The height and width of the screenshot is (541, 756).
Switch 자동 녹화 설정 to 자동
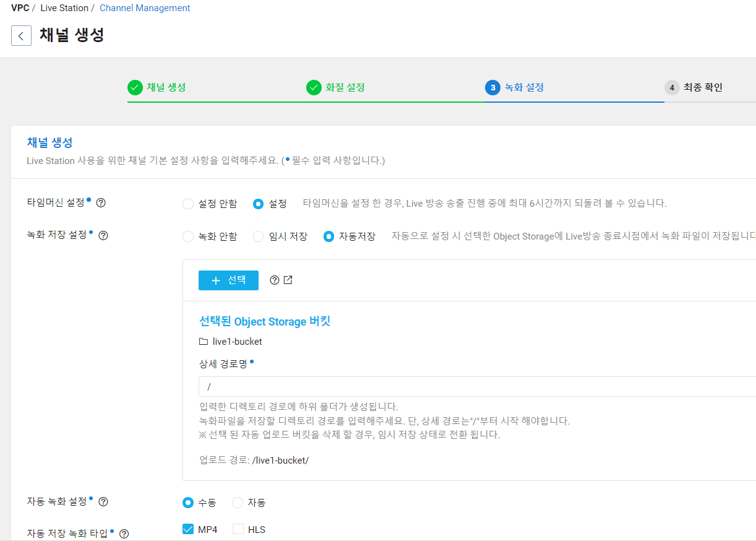click(x=237, y=503)
